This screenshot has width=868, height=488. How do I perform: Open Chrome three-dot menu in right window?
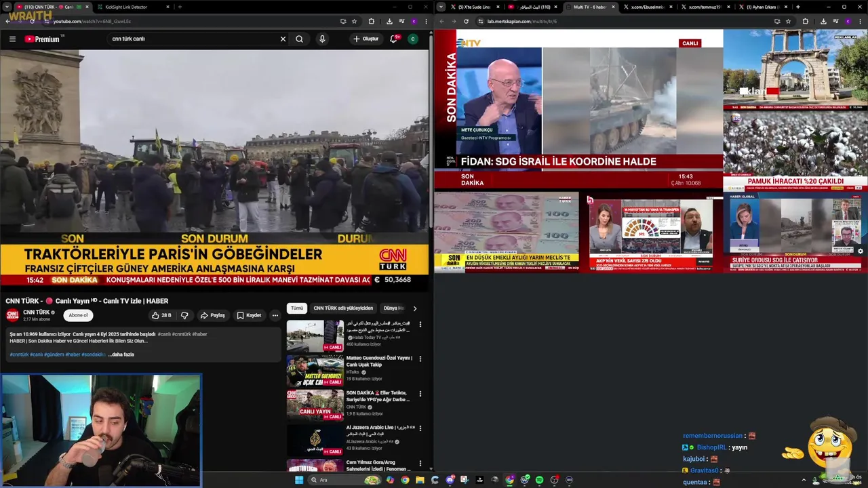(861, 21)
